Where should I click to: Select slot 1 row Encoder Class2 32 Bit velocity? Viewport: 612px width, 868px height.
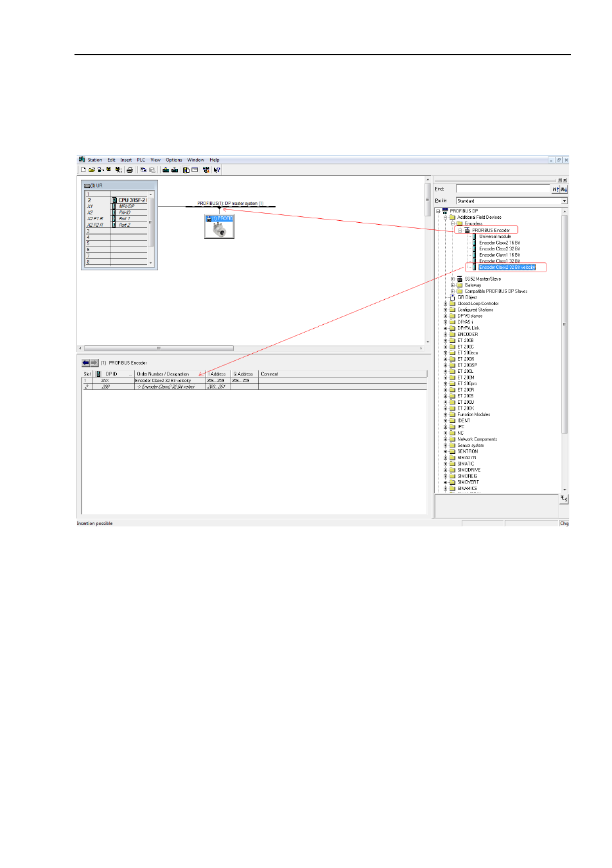click(x=254, y=380)
